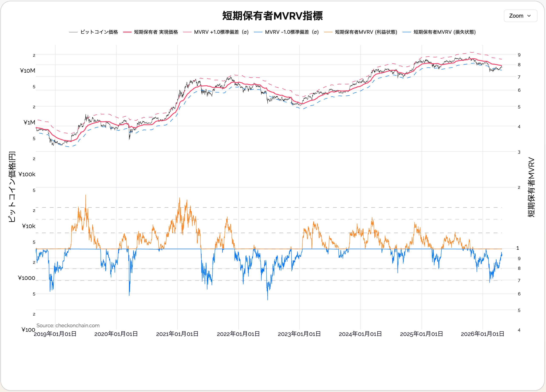Screen dimensions: 546x392
Task: Toggle 短期保有者 実現価格 legend series
Action: pos(156,32)
